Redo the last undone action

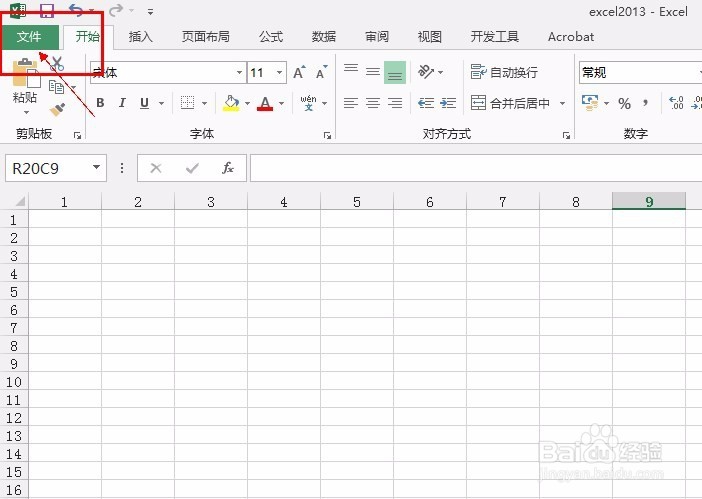(116, 10)
